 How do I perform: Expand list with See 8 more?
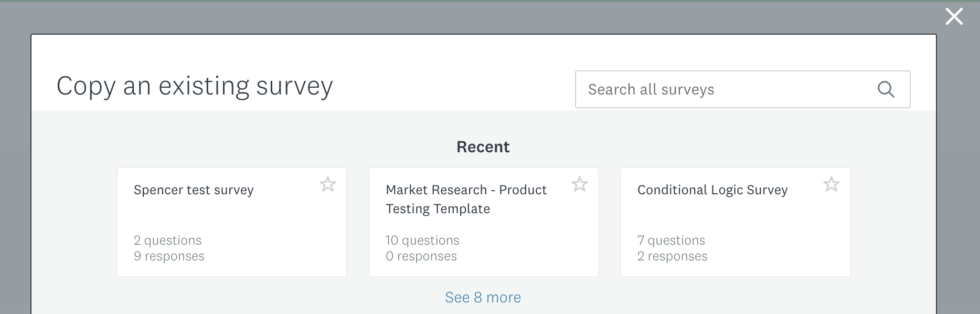point(483,298)
